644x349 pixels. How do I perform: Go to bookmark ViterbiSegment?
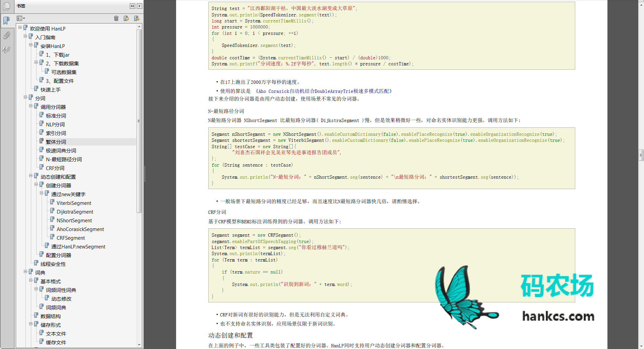pos(74,203)
